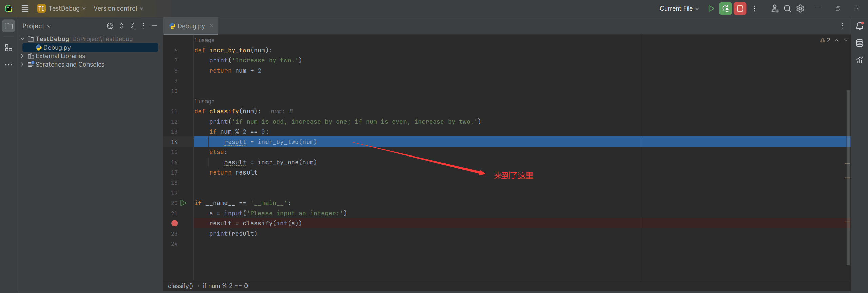Expand External Libraries node
Screen dimensions: 868x293
[x=22, y=56]
